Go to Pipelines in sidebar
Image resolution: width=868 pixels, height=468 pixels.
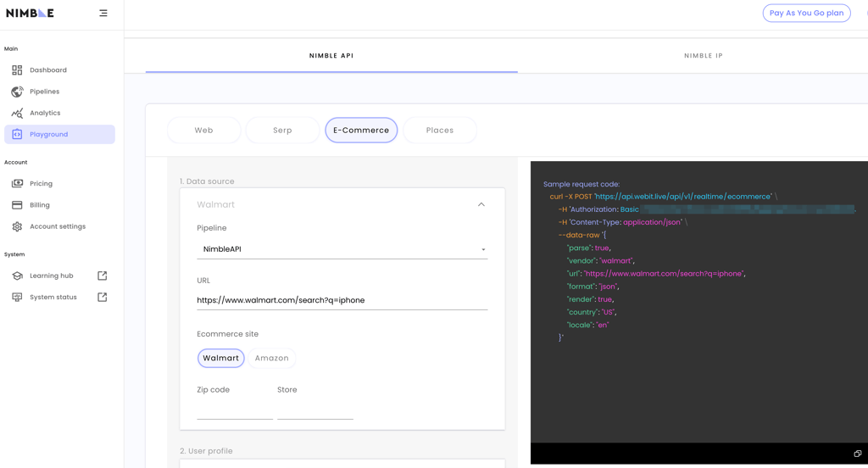tap(44, 92)
